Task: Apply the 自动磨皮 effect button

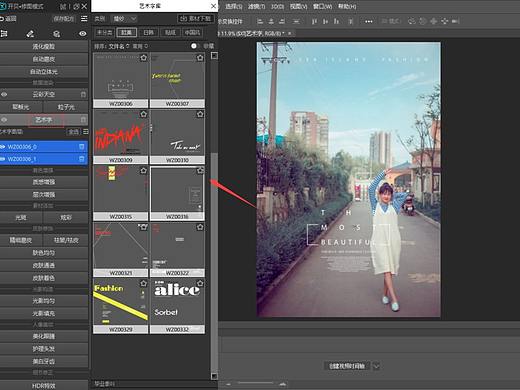Action: pos(44,59)
